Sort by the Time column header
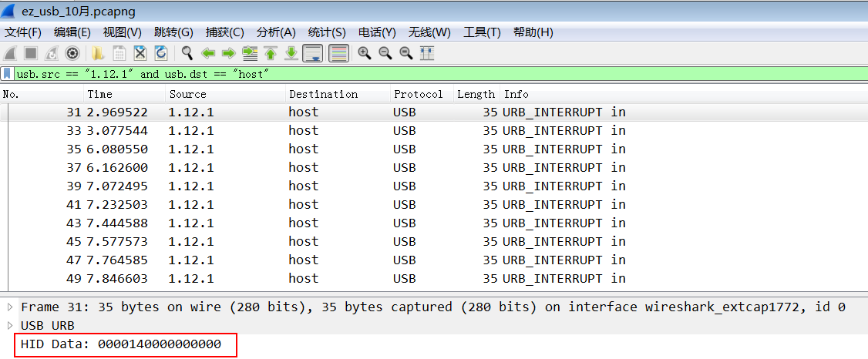The height and width of the screenshot is (359, 868). click(x=125, y=94)
